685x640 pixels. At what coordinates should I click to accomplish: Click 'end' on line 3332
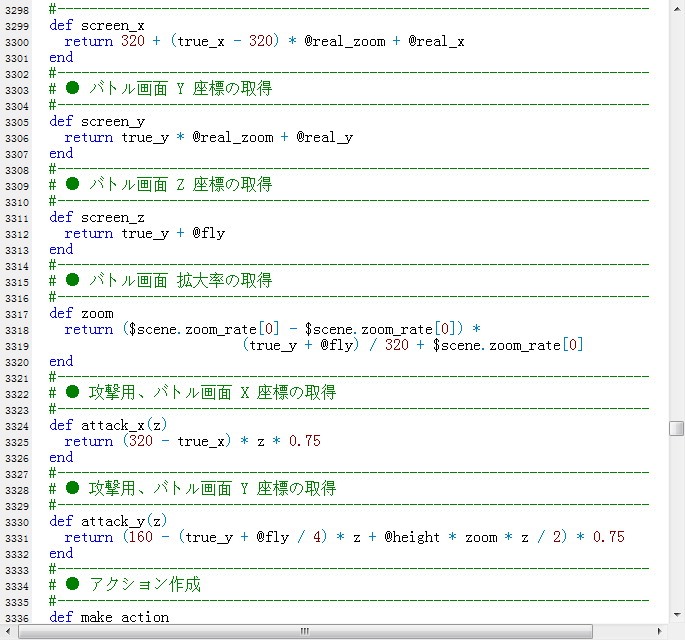61,554
